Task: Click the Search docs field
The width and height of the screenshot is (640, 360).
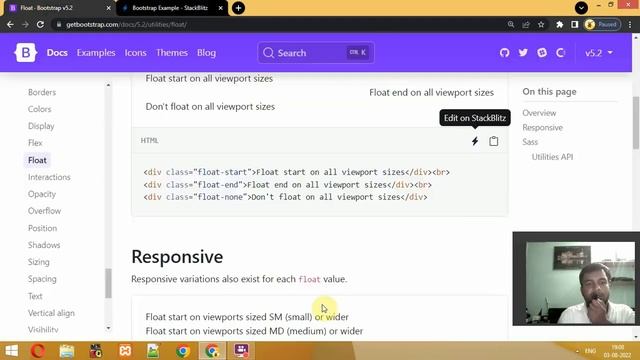Action: pyautogui.click(x=316, y=53)
